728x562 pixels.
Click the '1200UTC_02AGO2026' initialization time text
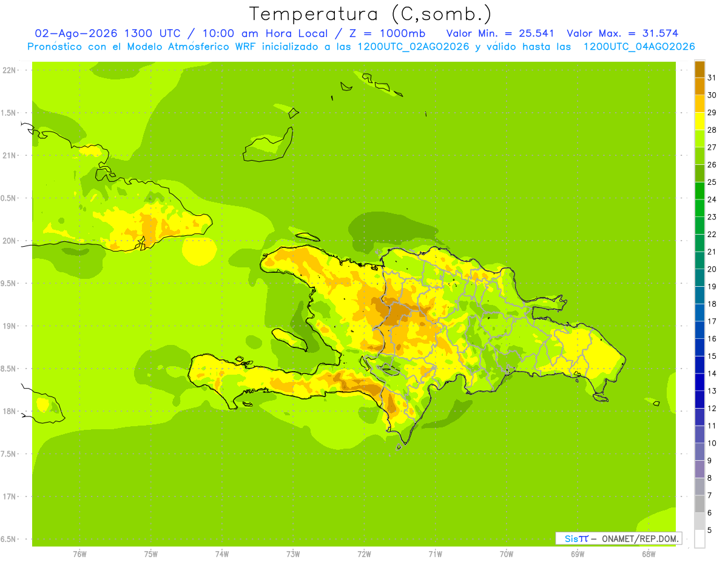(413, 46)
